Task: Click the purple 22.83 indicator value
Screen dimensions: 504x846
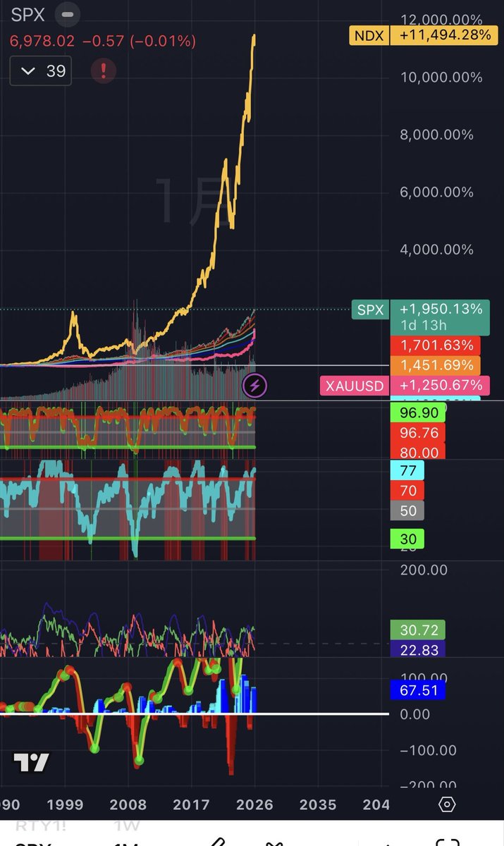Action: point(418,649)
